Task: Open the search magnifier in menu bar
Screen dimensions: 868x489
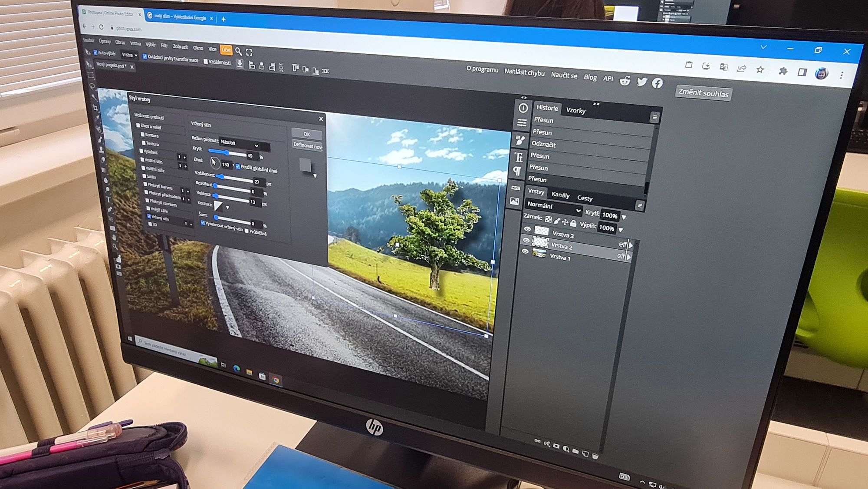Action: 238,51
